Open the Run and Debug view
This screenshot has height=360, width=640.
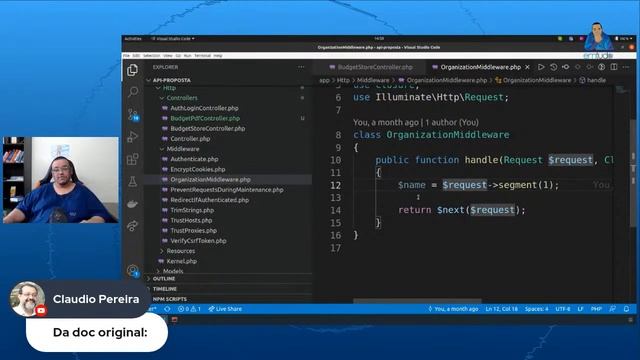[133, 137]
